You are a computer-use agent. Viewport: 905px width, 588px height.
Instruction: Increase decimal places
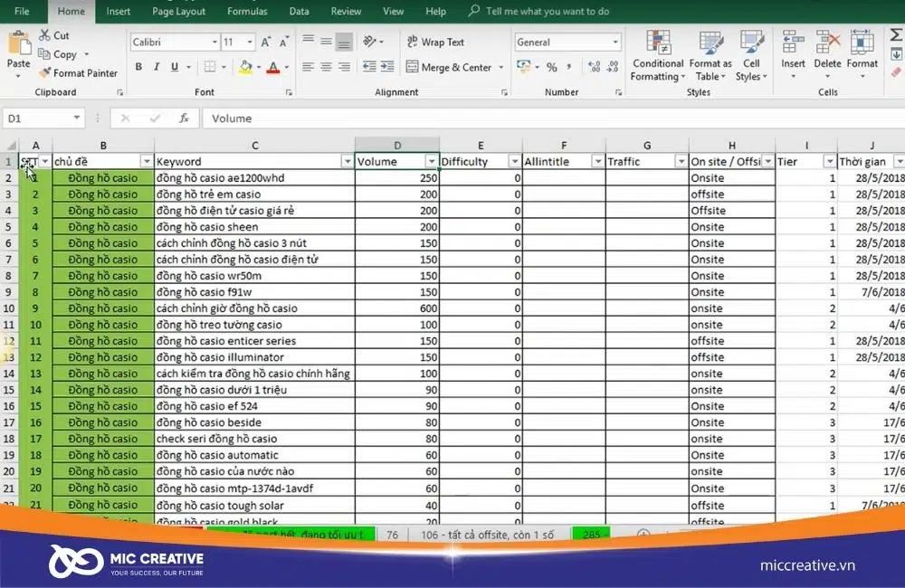[594, 67]
